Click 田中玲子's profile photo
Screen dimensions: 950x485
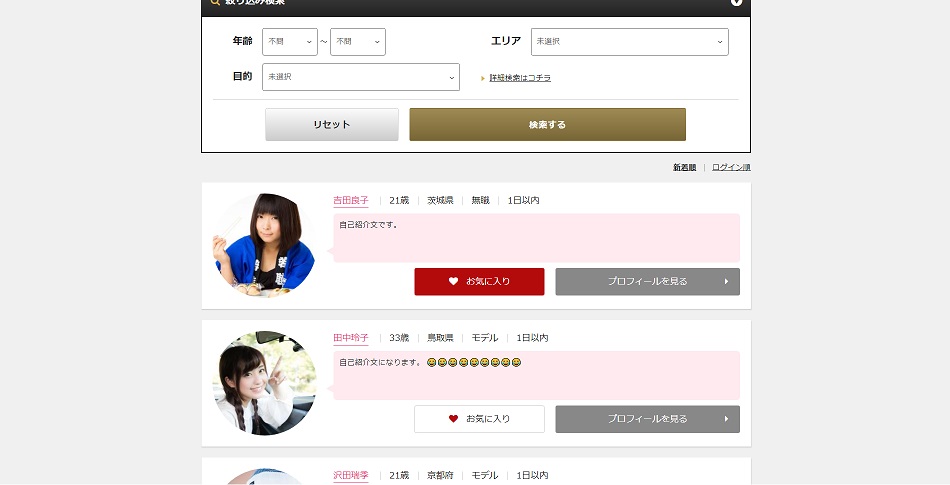click(x=265, y=383)
